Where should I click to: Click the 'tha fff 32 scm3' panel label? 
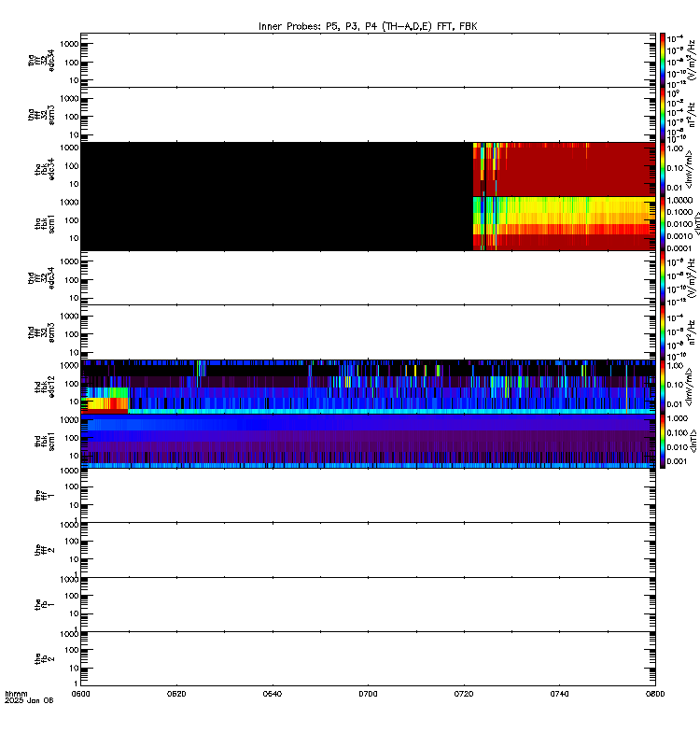click(41, 115)
